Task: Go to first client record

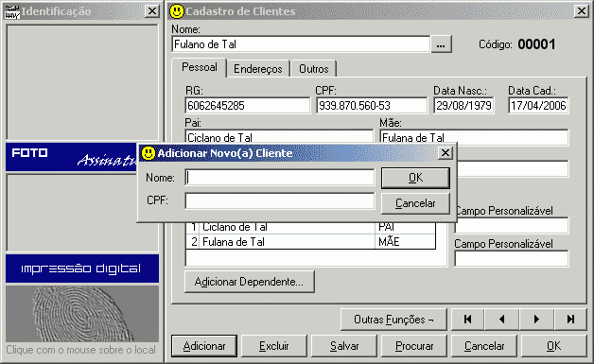Action: tap(468, 320)
